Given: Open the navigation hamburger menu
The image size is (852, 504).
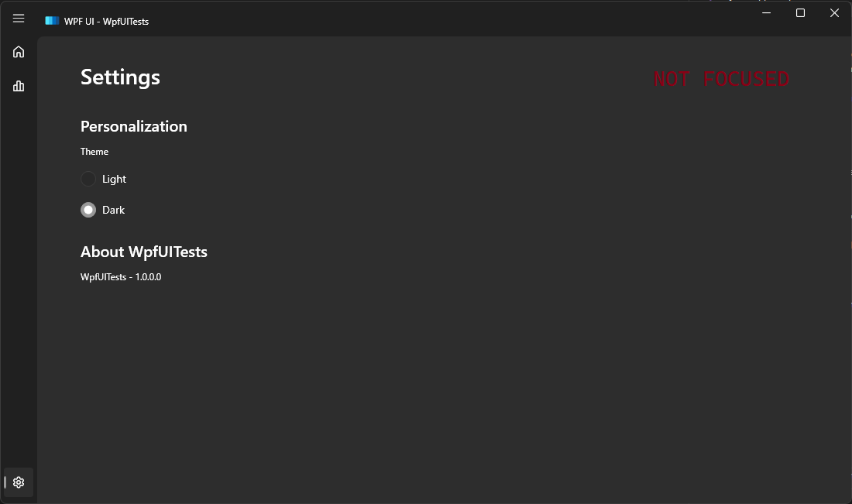Looking at the screenshot, I should tap(18, 18).
